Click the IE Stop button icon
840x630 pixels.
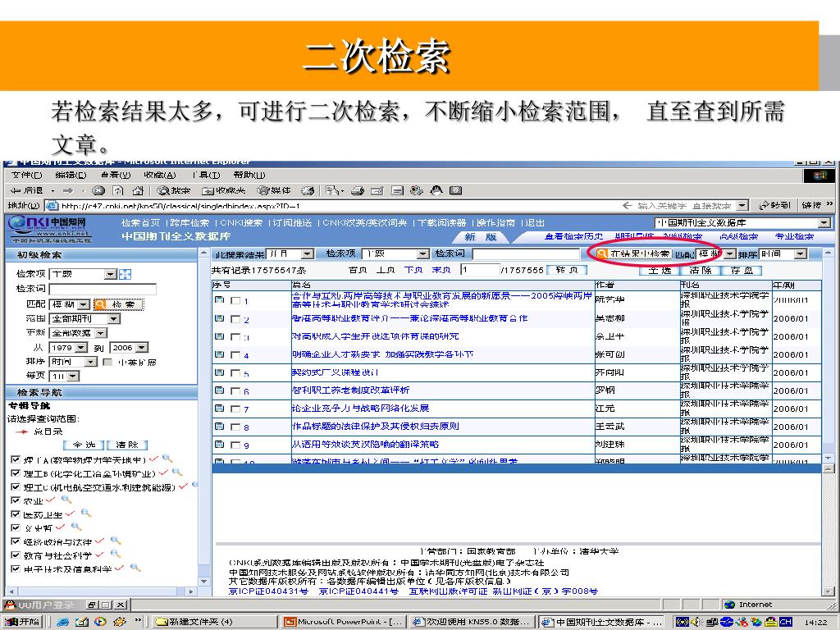click(98, 190)
